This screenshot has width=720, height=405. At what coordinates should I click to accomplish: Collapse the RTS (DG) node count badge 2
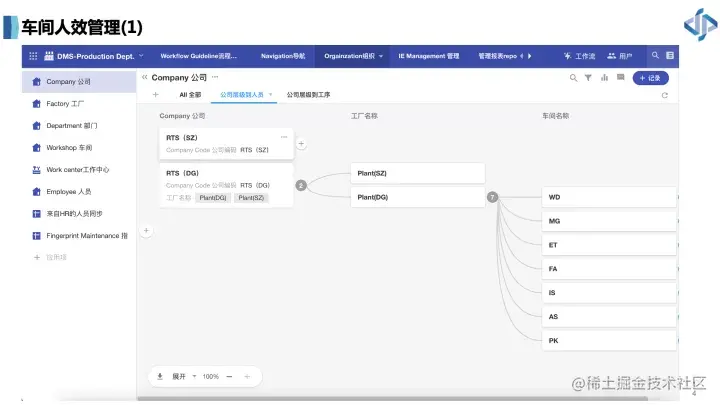(301, 186)
